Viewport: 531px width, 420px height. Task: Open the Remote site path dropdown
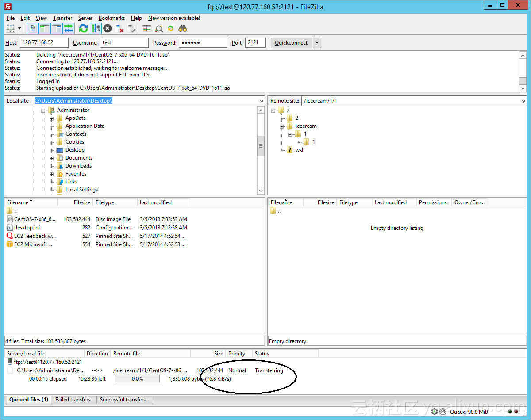[x=523, y=101]
